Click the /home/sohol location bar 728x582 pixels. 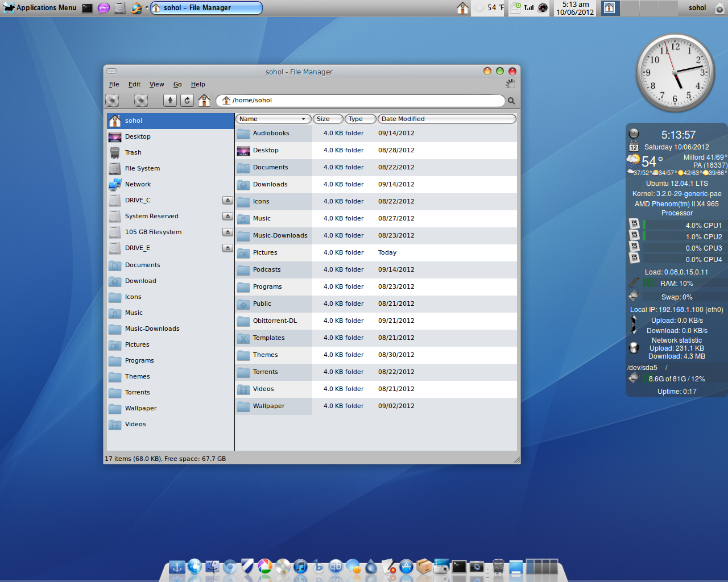364,101
